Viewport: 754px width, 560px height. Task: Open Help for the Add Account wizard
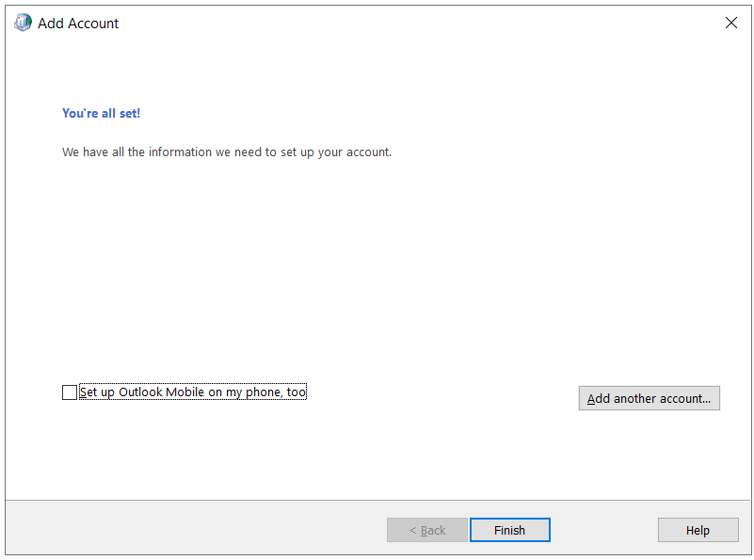click(x=698, y=530)
